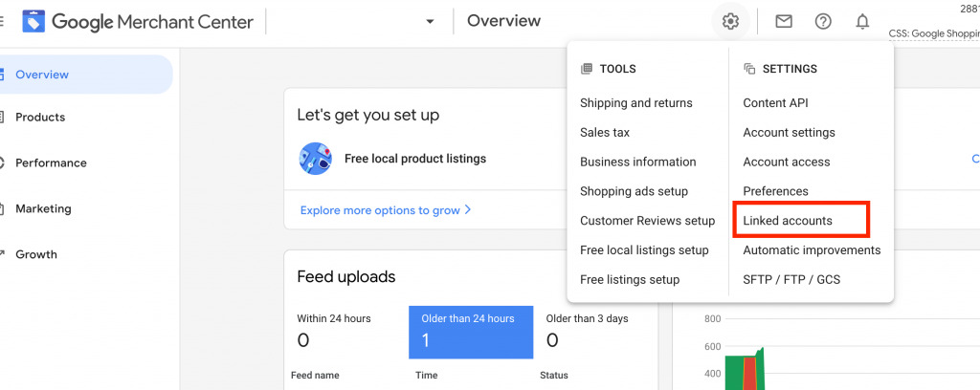Viewport: 980px width, 390px height.
Task: Open the help question mark icon
Action: click(x=823, y=22)
